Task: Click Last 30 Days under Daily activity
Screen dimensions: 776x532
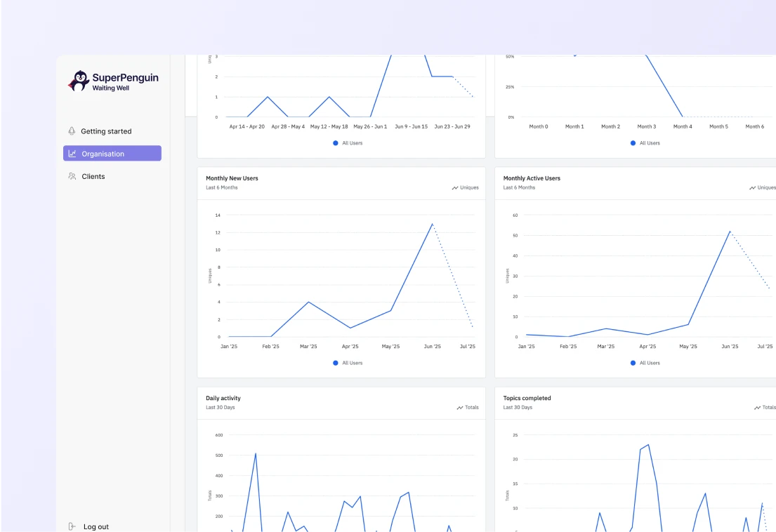Action: coord(221,407)
